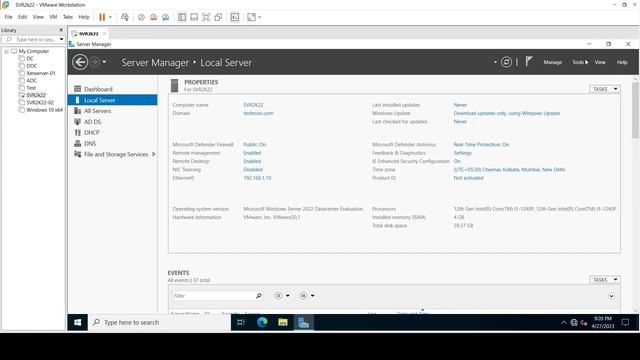Open File Explorer from taskbar

coord(283,322)
